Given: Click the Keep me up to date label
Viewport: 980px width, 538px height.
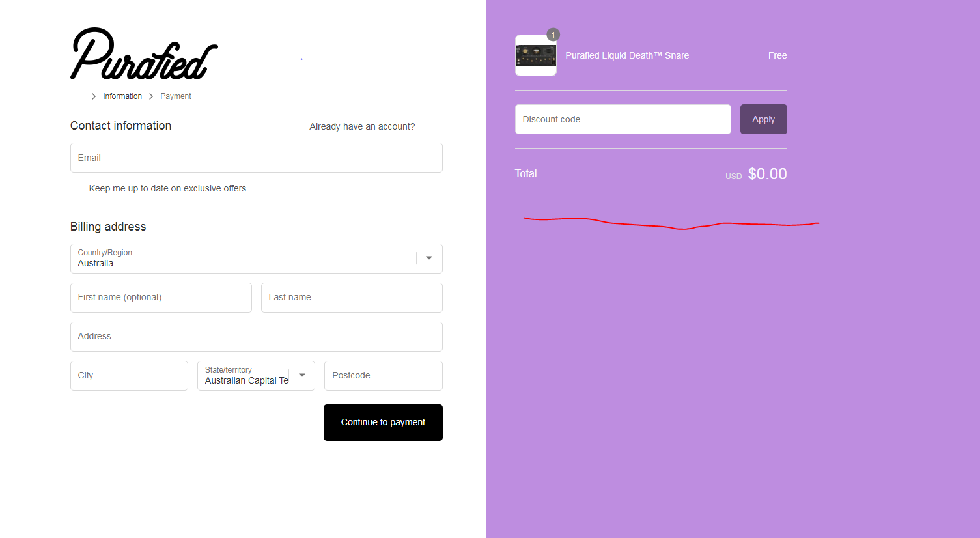Looking at the screenshot, I should (x=167, y=188).
